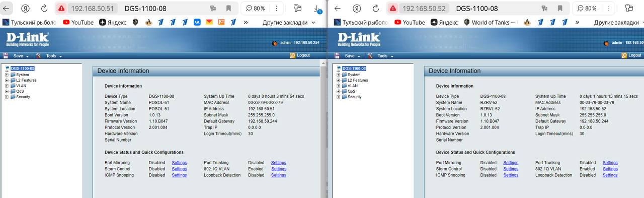This screenshot has height=198, width=644.
Task: Open Storm Control Settings on POSOL-51
Action: tap(179, 169)
